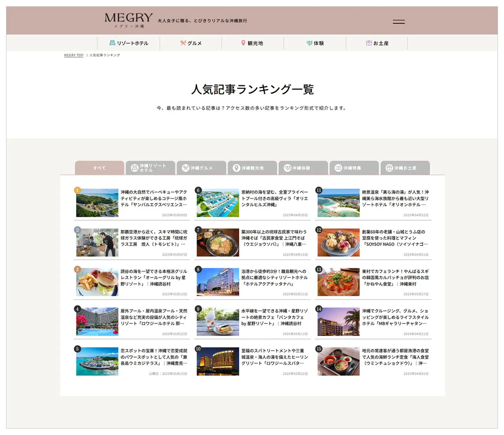Screen dimensions: 504x435
Task: Click the location pin icon on 沖縄観光地 tab
Action: pyautogui.click(x=236, y=168)
